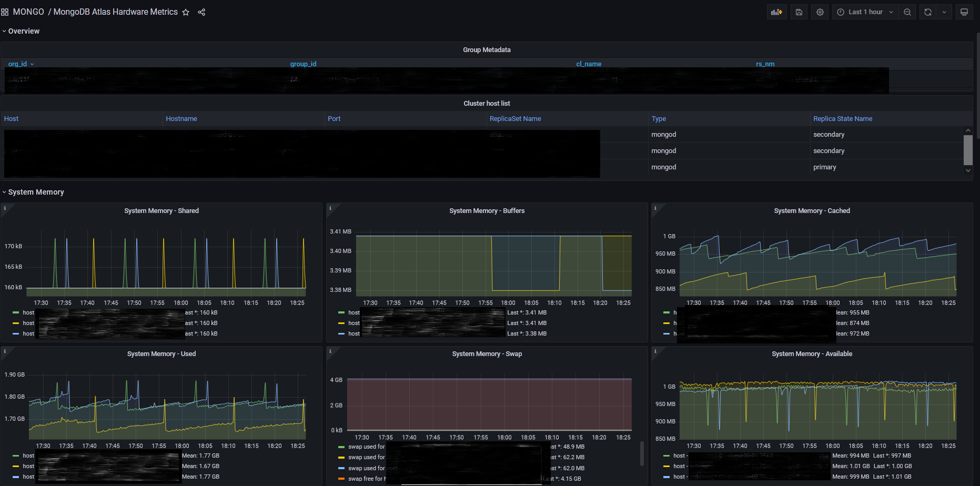Toggle 'swap free for' series in Swap legend
This screenshot has height=486, width=980.
366,479
